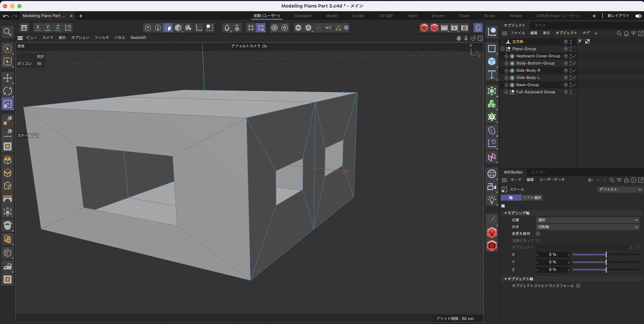Open the 位置 dropdown set to 選択
This screenshot has height=324, width=644.
(x=587, y=220)
